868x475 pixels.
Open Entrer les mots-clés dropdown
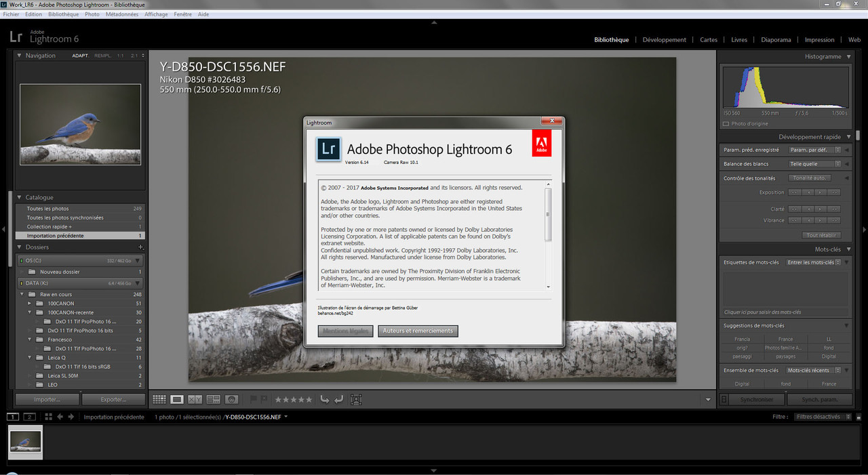coord(814,262)
